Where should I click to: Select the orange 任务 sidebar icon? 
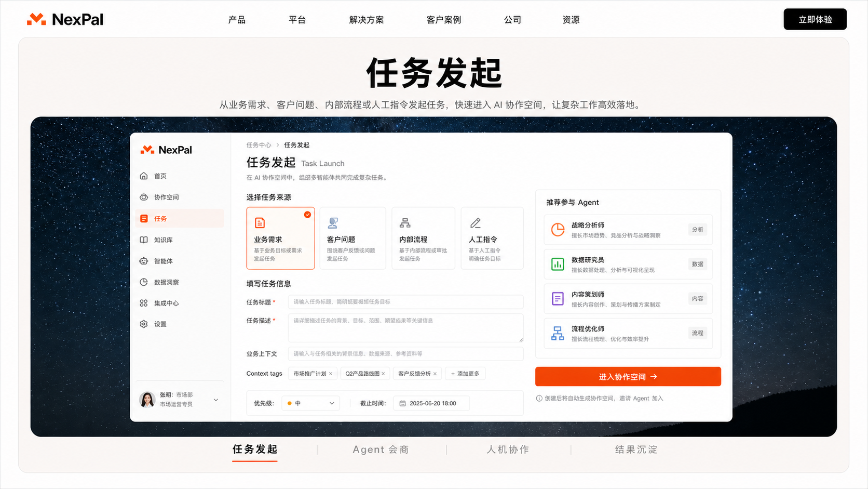pos(144,219)
